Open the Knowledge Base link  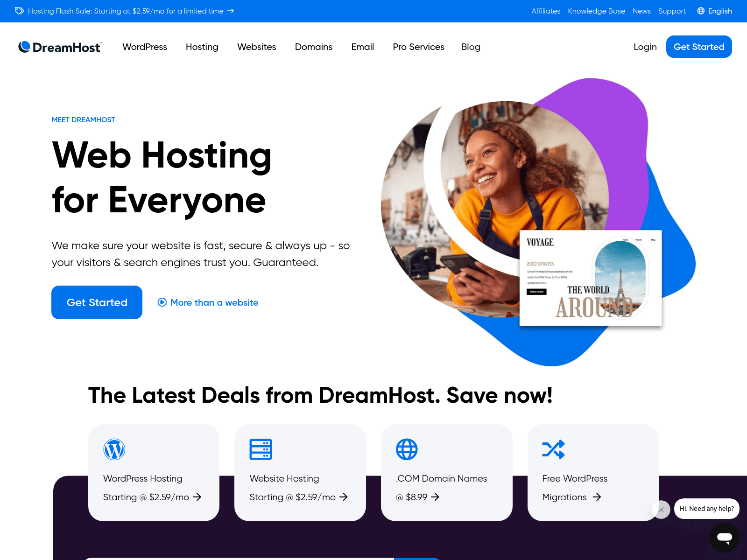click(x=596, y=11)
